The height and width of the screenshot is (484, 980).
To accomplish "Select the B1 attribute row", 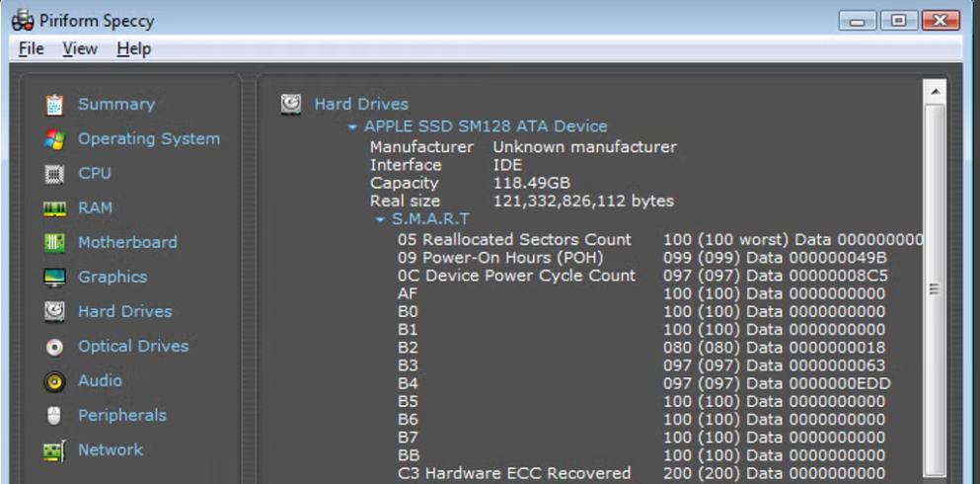I will click(x=641, y=330).
